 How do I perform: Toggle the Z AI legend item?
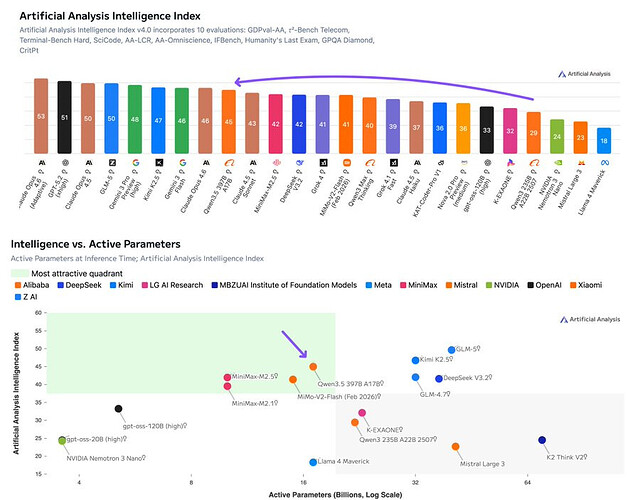[x=26, y=297]
